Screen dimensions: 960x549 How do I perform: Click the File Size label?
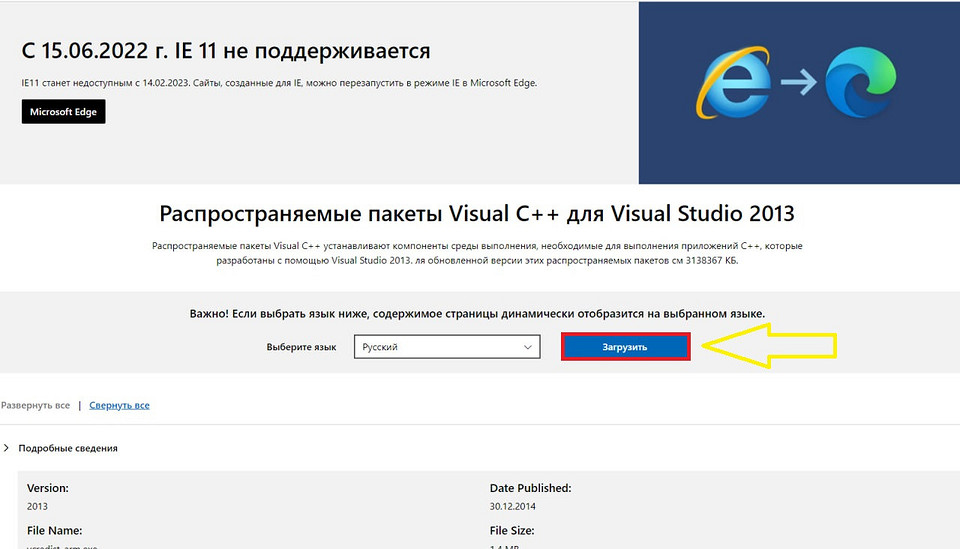(512, 530)
